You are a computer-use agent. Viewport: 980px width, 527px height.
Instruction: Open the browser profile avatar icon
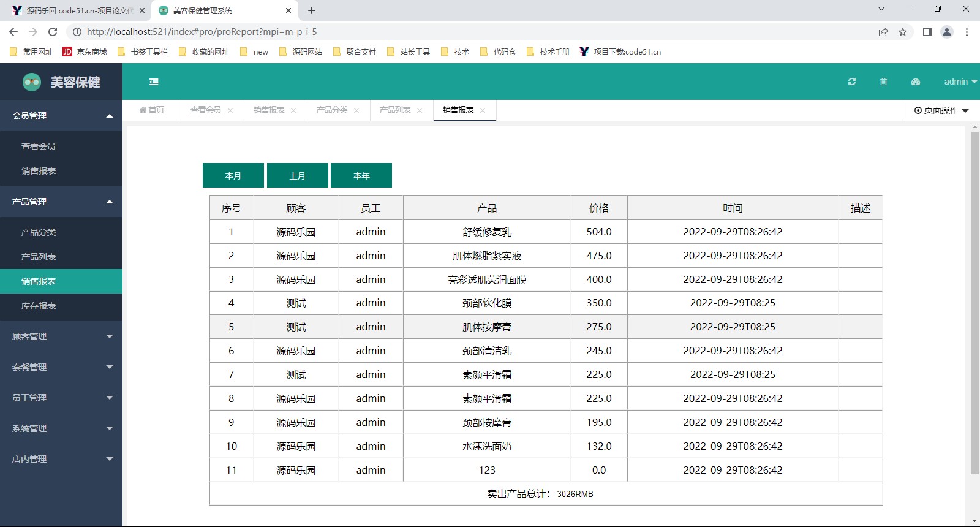coord(947,32)
